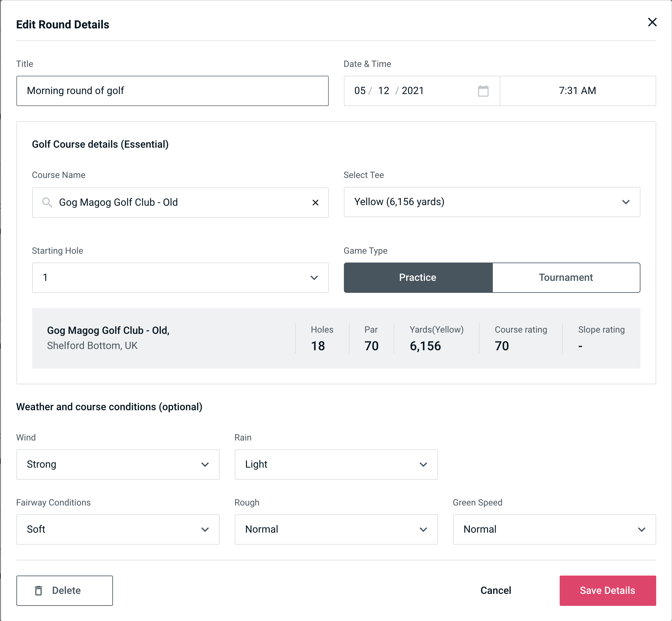This screenshot has height=621, width=672.
Task: Select the Green Speed dropdown
Action: pyautogui.click(x=554, y=529)
